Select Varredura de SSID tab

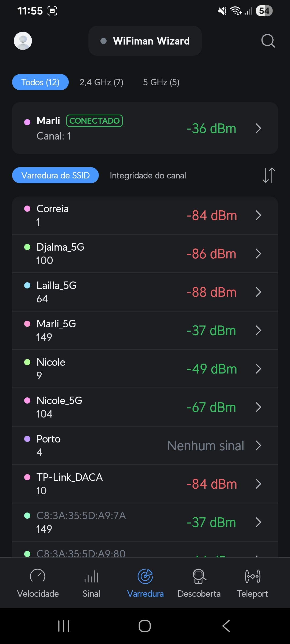tap(55, 175)
